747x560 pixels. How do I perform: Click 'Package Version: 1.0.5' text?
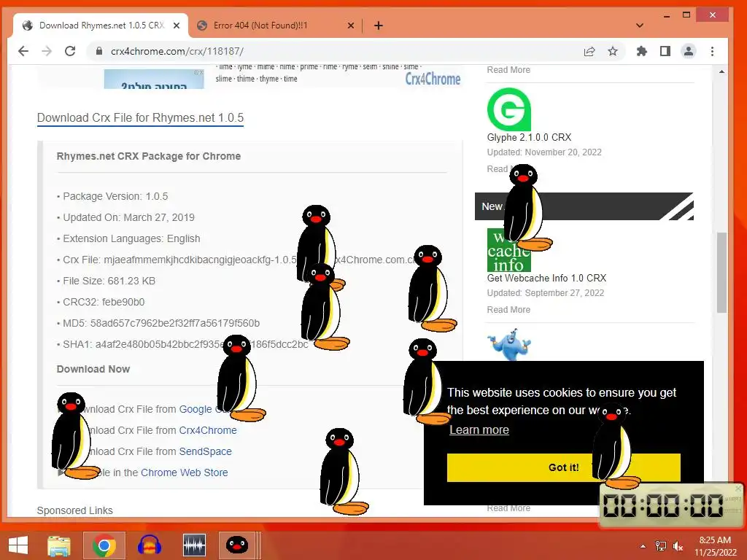[x=115, y=196]
